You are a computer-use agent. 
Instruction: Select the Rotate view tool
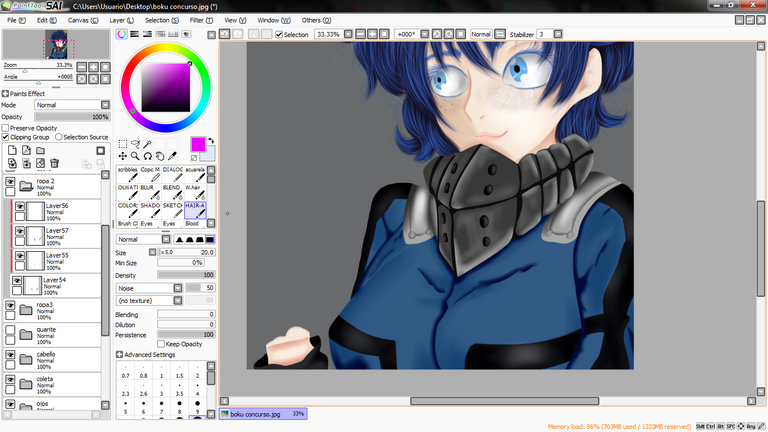tap(147, 156)
